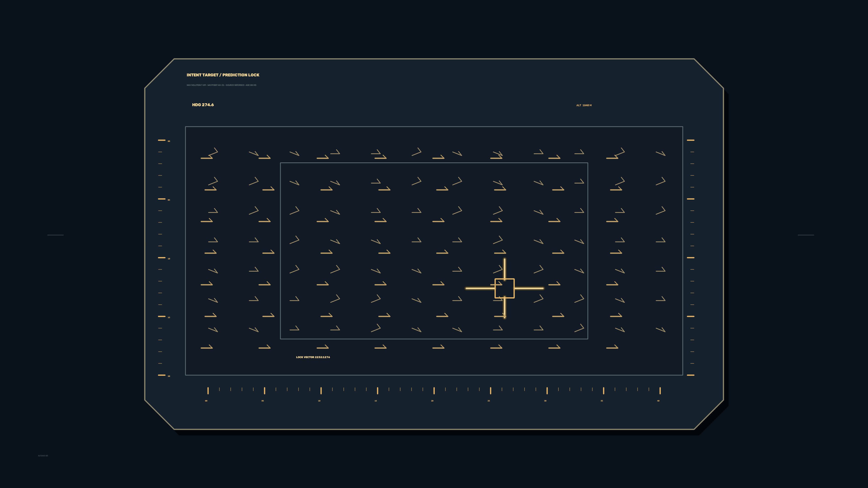Click bottom ruler major tick labeled 10
Image resolution: width=868 pixels, height=488 pixels.
(321, 391)
